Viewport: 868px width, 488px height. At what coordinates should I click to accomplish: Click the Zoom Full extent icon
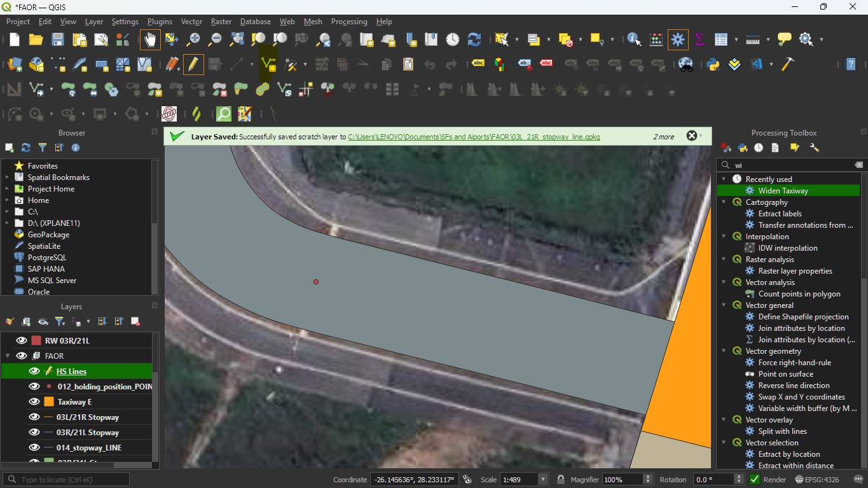click(237, 39)
